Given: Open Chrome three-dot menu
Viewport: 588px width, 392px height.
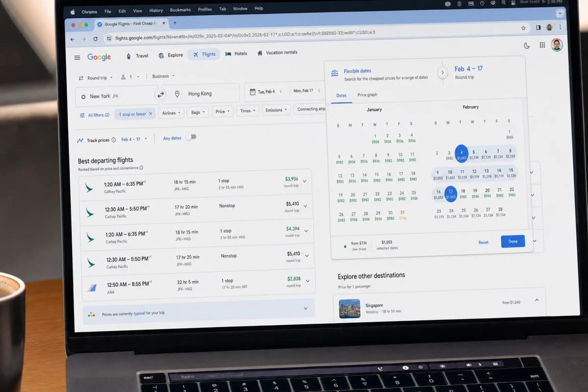Looking at the screenshot, I should (x=560, y=27).
